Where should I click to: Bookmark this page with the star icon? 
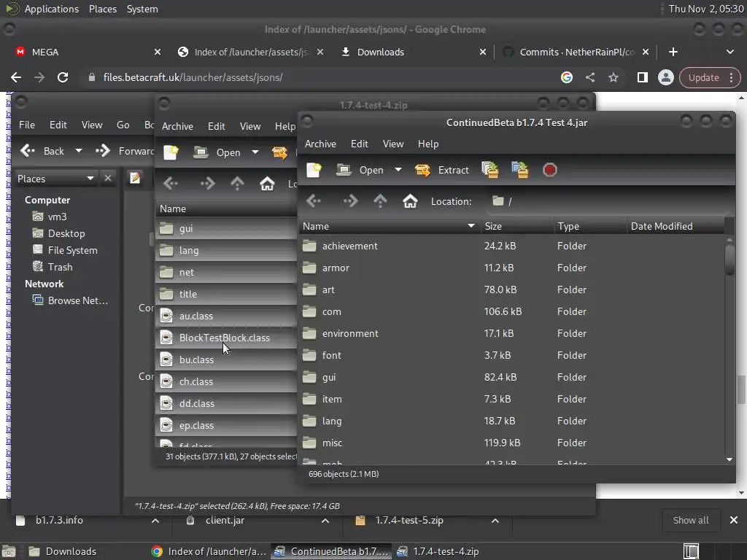(613, 77)
